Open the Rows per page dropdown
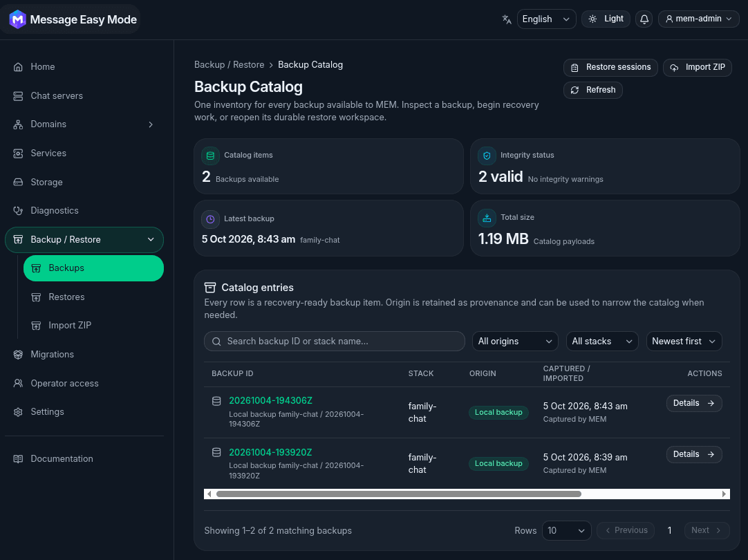Image resolution: width=748 pixels, height=560 pixels. 567,530
